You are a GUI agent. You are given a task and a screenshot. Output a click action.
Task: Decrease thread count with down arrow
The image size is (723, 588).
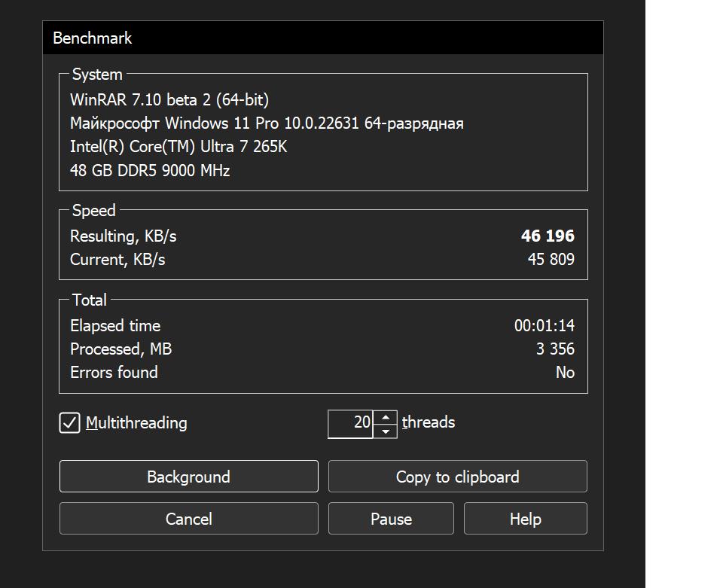386,431
